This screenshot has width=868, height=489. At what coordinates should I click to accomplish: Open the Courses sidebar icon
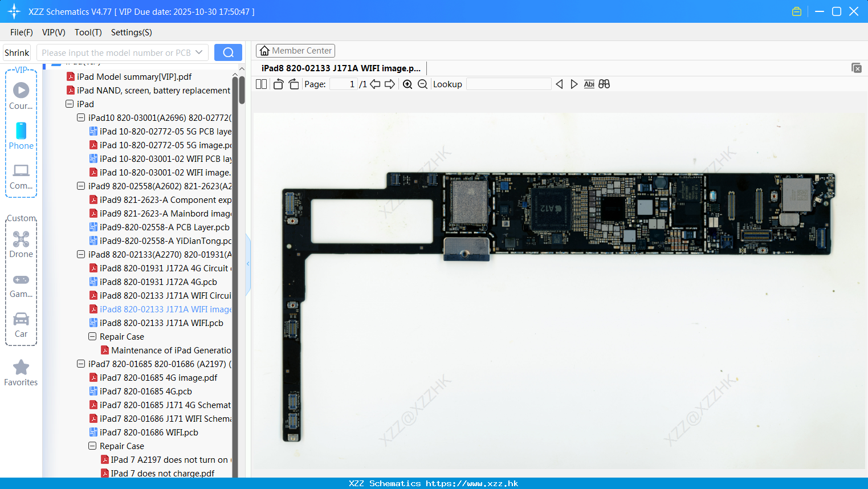[x=21, y=96]
